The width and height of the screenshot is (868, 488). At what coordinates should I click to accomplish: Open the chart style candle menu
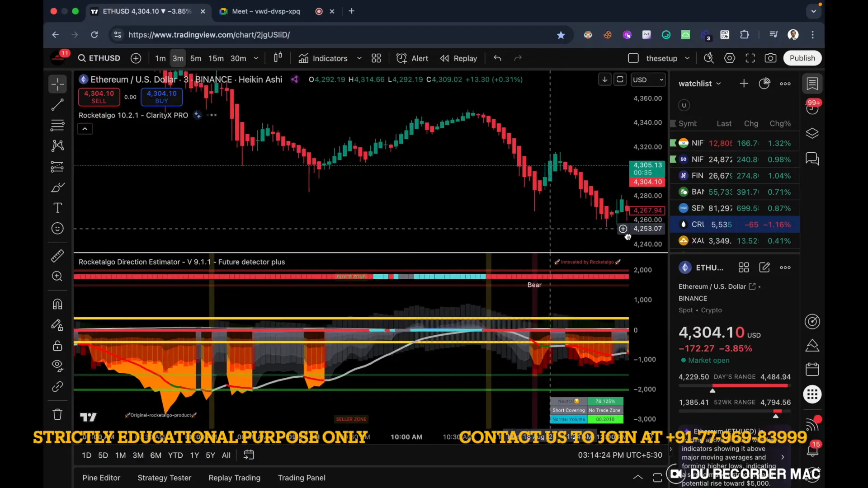click(x=278, y=58)
